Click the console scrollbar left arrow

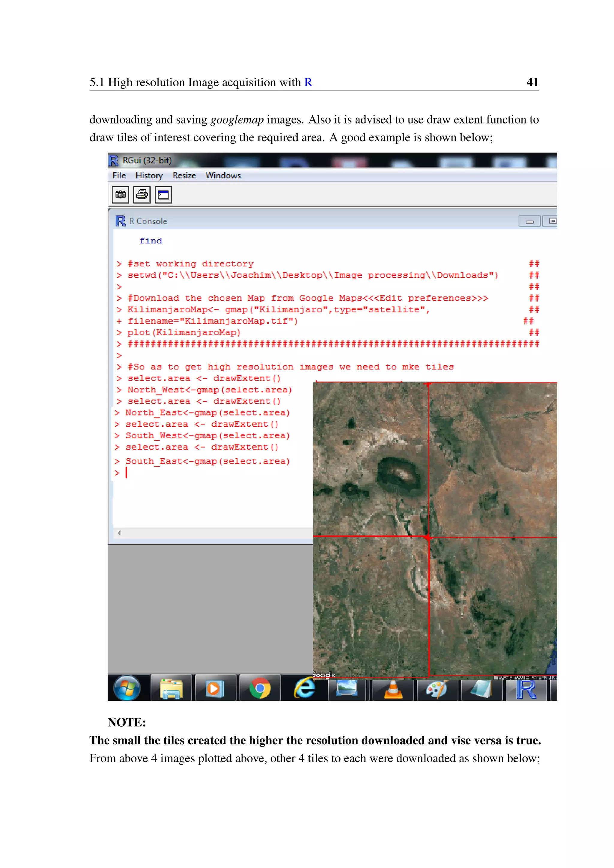tap(119, 533)
